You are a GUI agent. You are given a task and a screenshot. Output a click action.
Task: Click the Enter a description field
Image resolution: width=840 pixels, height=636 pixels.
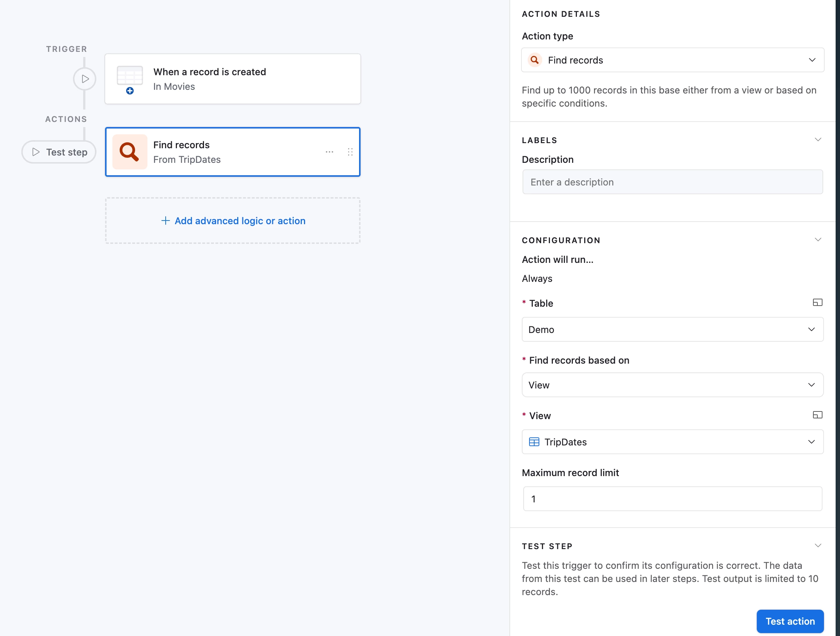[x=672, y=182]
